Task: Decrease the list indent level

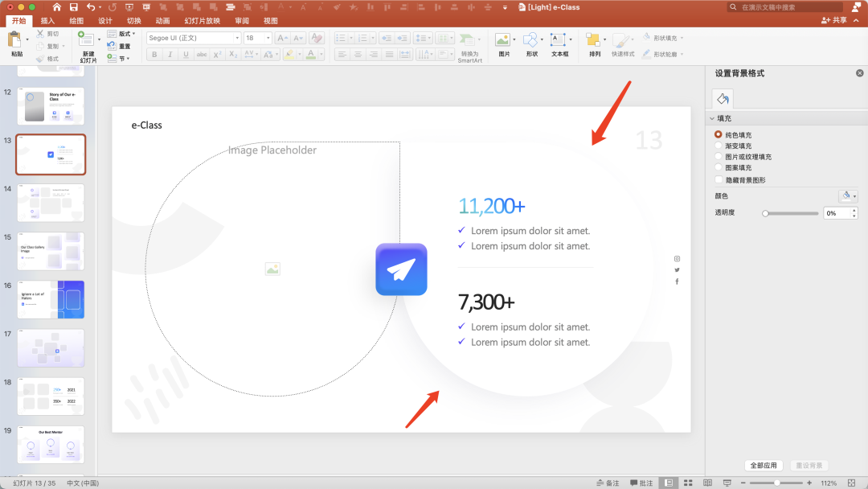Action: pyautogui.click(x=387, y=38)
